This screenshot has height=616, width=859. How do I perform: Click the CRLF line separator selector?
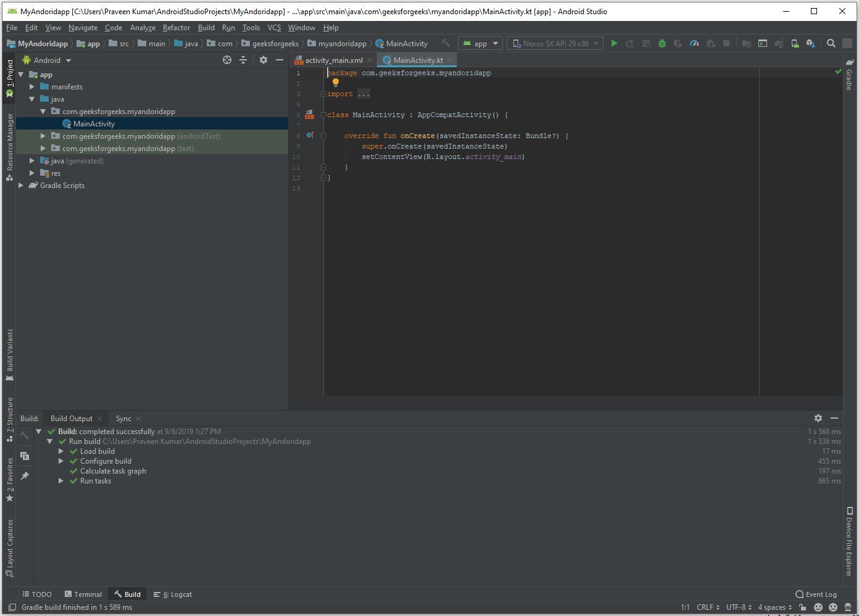(707, 607)
